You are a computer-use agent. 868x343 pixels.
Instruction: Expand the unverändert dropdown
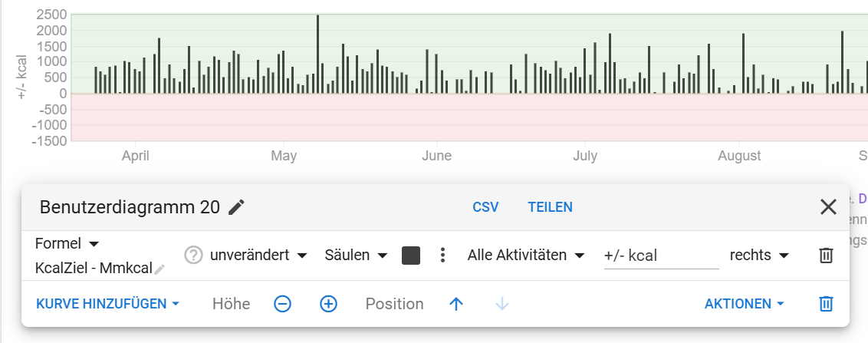(x=258, y=256)
